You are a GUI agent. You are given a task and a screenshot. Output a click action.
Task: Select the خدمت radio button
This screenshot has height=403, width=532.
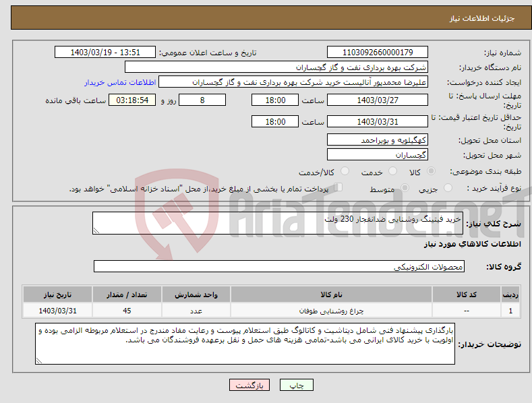click(x=392, y=171)
